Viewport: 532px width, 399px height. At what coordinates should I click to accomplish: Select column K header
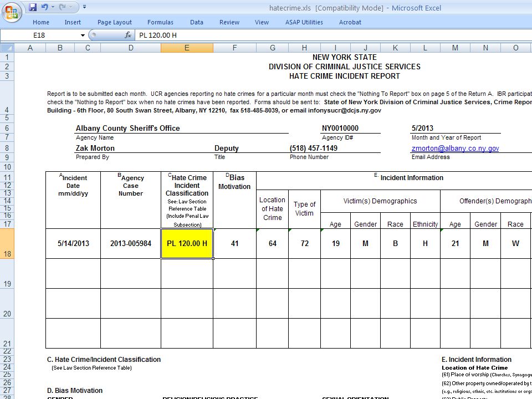point(395,48)
